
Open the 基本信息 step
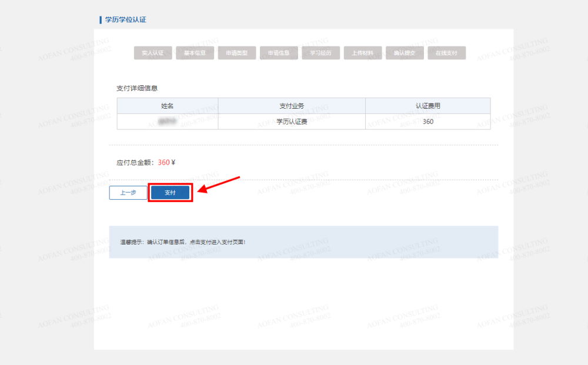click(195, 52)
